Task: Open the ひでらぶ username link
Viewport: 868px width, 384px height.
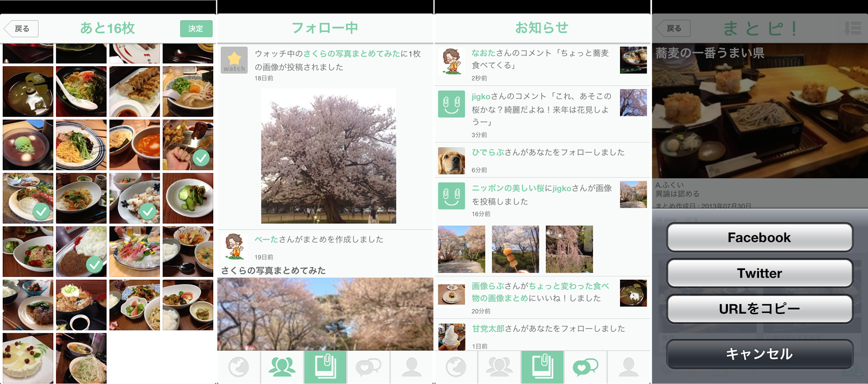Action: (x=488, y=153)
